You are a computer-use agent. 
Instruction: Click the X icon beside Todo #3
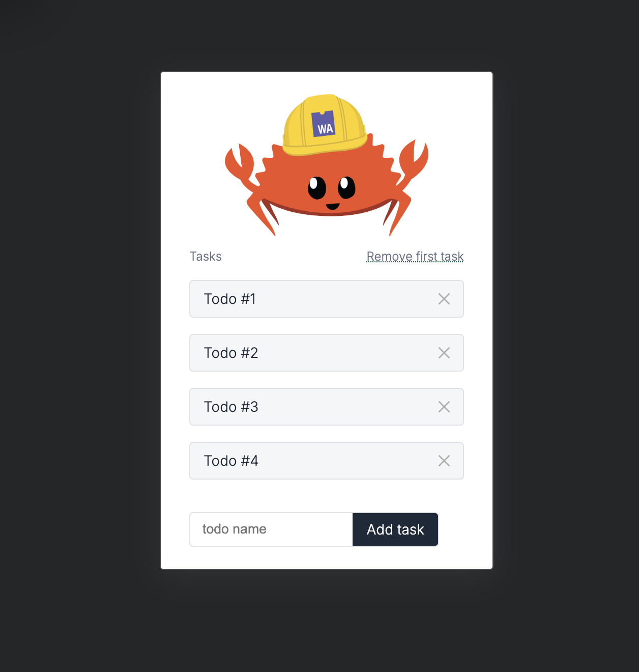tap(444, 407)
